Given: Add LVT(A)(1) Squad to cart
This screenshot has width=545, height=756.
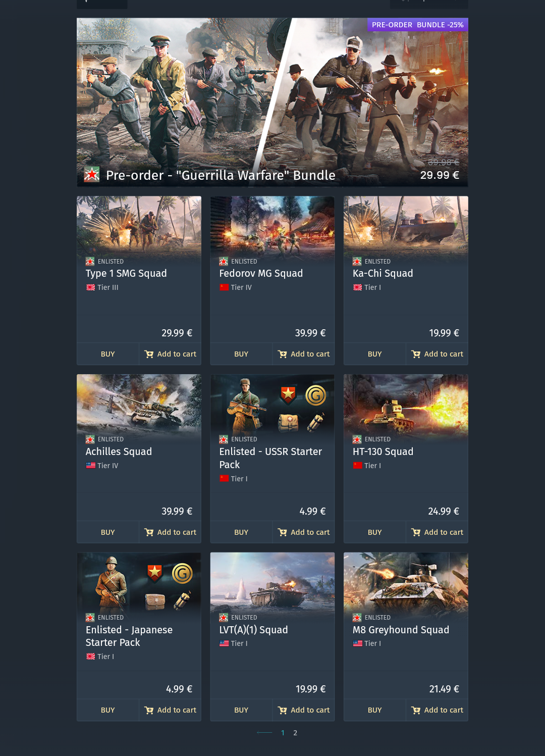Looking at the screenshot, I should [304, 710].
